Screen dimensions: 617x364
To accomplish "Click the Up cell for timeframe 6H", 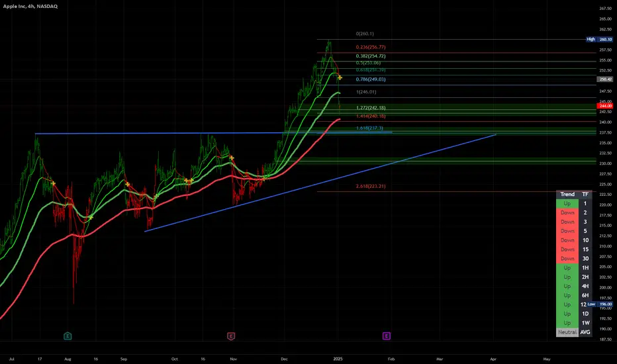I will click(567, 295).
